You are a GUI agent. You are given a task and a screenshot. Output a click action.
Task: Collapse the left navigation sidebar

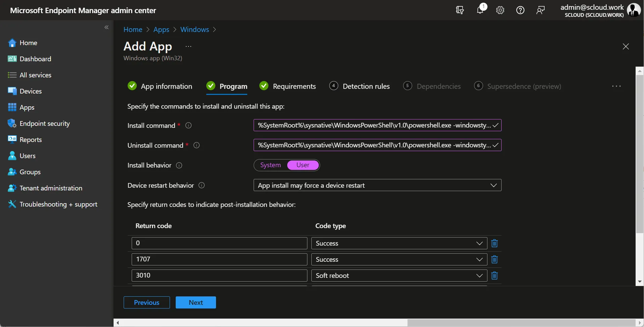(x=106, y=27)
